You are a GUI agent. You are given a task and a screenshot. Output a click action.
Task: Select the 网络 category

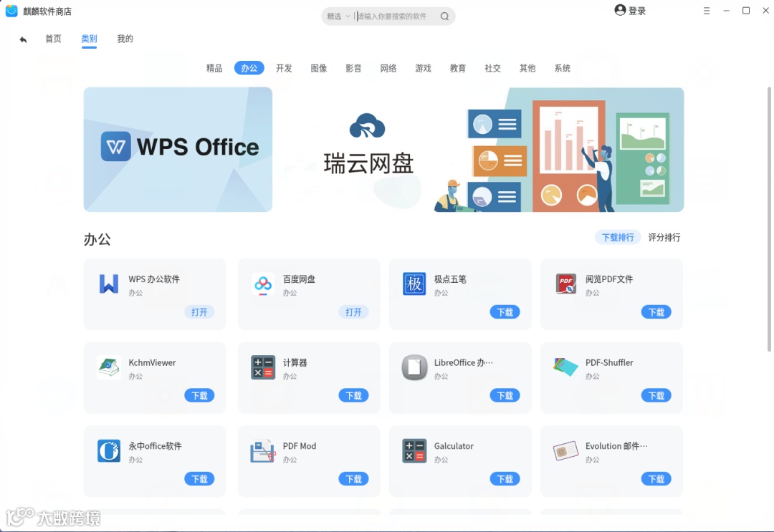coord(388,68)
